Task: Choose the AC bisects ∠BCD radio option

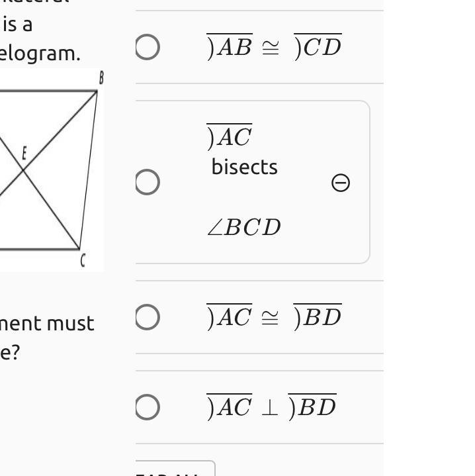Action: click(147, 182)
